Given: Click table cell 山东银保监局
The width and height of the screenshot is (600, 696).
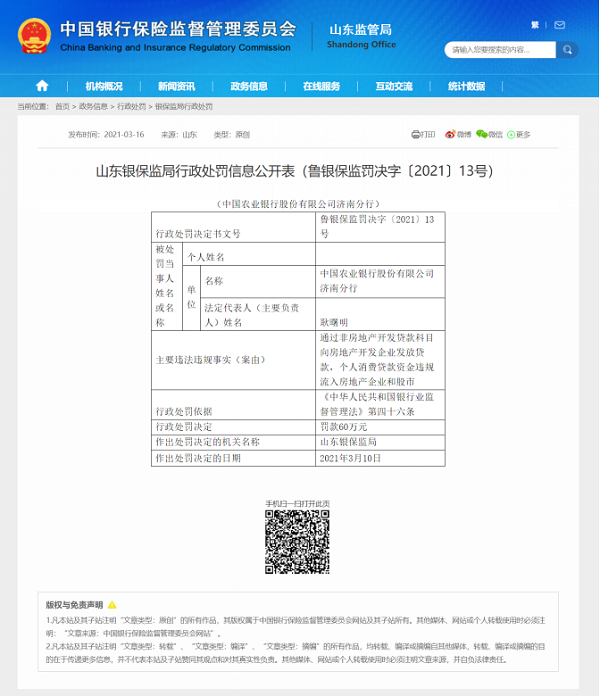Looking at the screenshot, I should click(x=348, y=442).
